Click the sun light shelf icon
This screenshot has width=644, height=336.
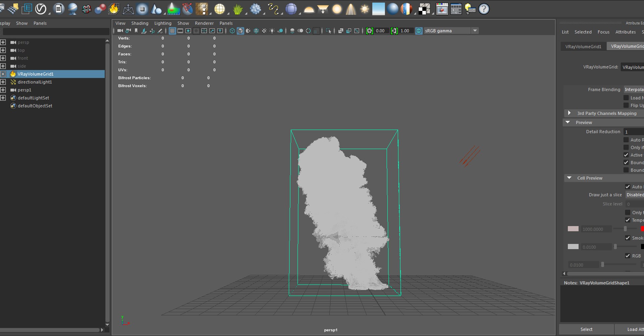click(x=365, y=9)
